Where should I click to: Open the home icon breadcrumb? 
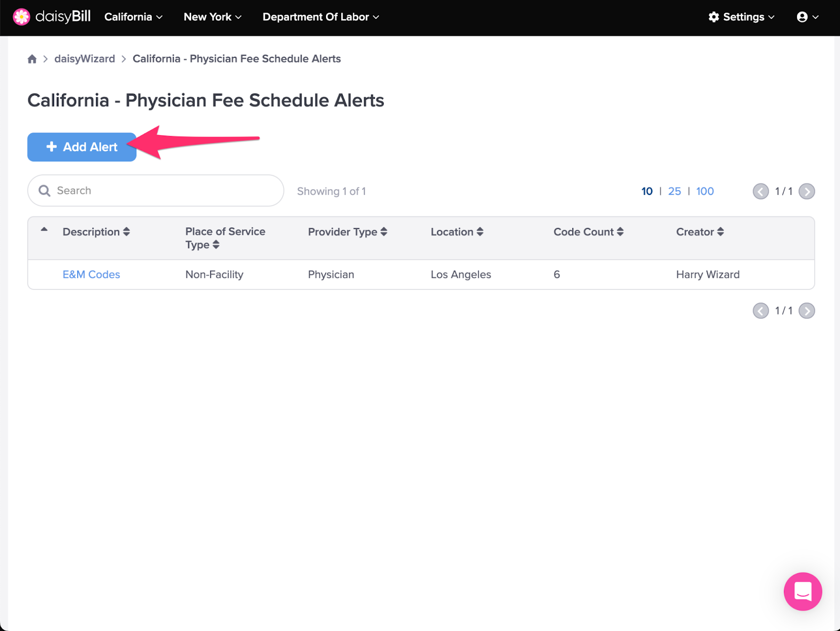tap(32, 59)
